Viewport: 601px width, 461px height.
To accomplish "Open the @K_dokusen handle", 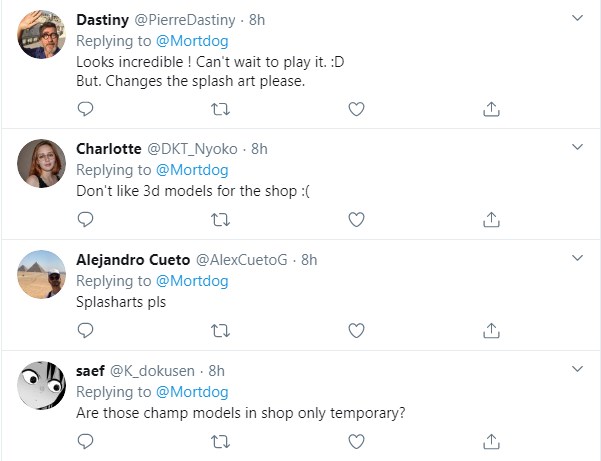I will pos(153,371).
